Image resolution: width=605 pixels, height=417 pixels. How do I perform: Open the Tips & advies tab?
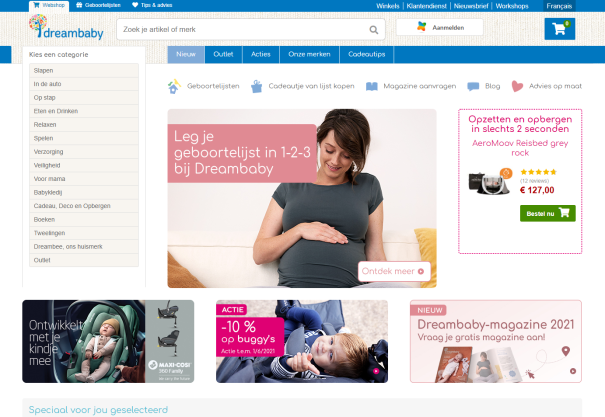coord(152,5)
